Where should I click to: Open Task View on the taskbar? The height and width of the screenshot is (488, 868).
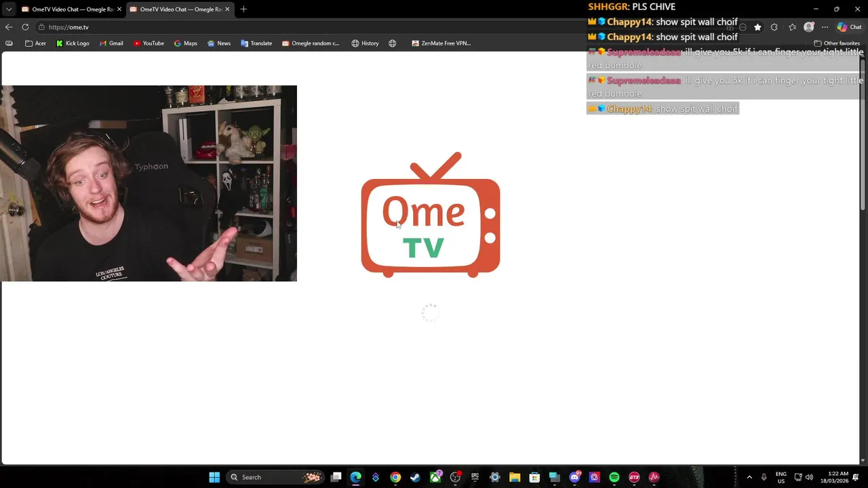(x=336, y=477)
